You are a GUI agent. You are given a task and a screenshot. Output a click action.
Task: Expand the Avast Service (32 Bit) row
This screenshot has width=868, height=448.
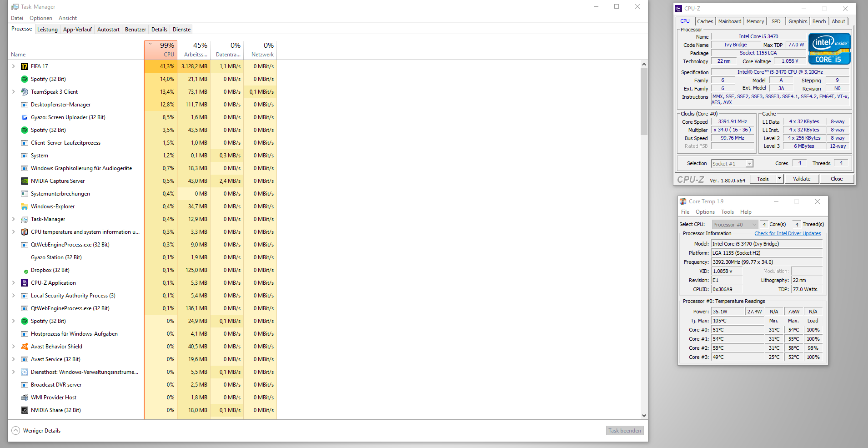click(x=13, y=359)
